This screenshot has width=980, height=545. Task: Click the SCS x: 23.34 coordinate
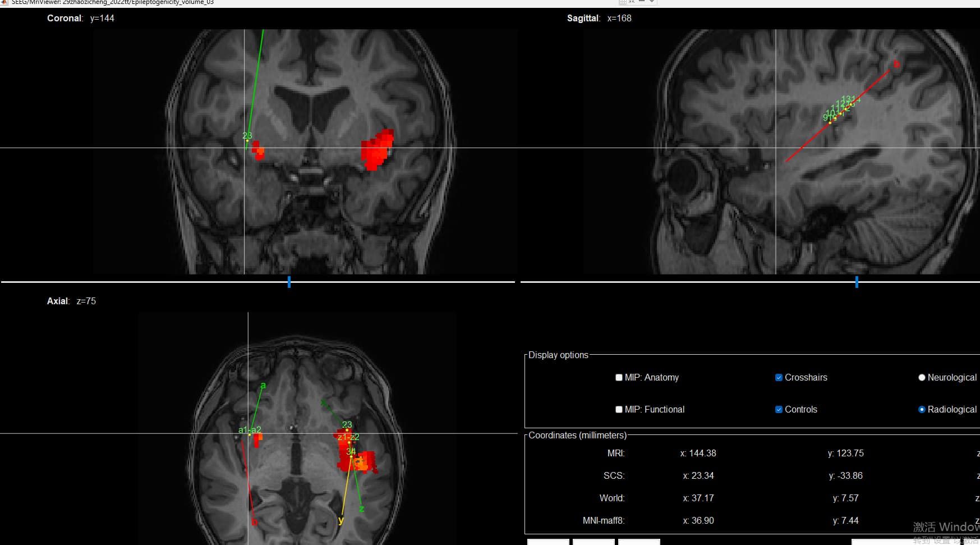click(x=698, y=476)
